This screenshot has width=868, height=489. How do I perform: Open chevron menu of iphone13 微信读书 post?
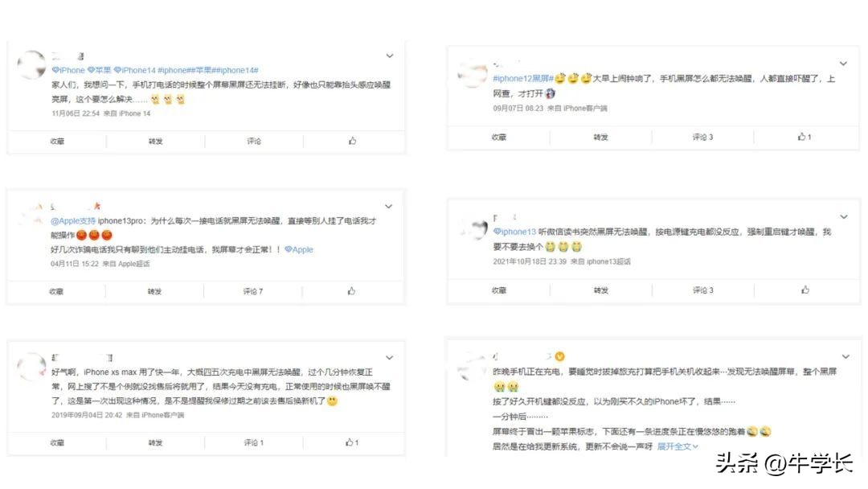click(844, 216)
